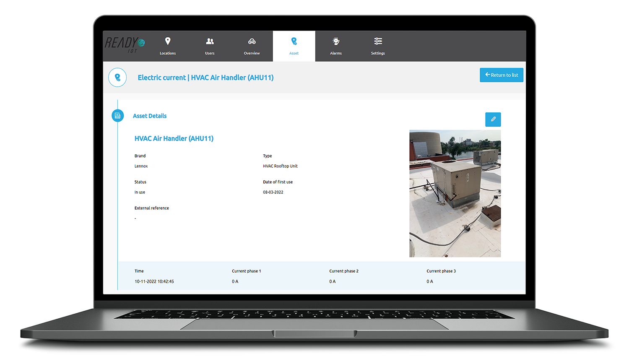The width and height of the screenshot is (629, 364).
Task: Click the Current phase 1 reading
Action: coord(235,281)
